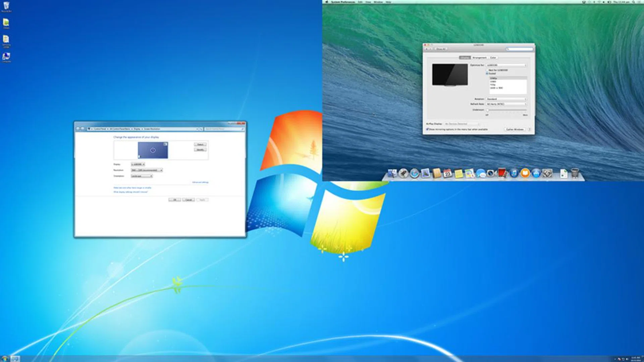Select the Color tab in Displays preferences
Screen dimensions: 644x362
(493, 58)
